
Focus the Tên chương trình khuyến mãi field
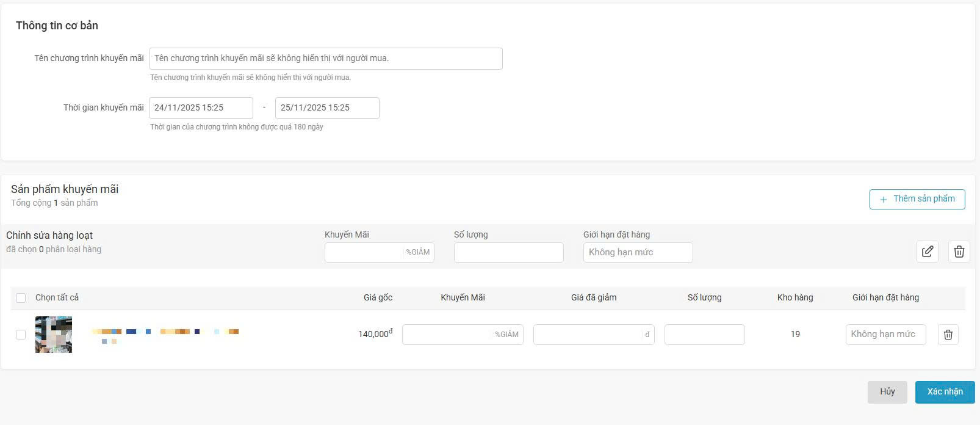pos(326,59)
